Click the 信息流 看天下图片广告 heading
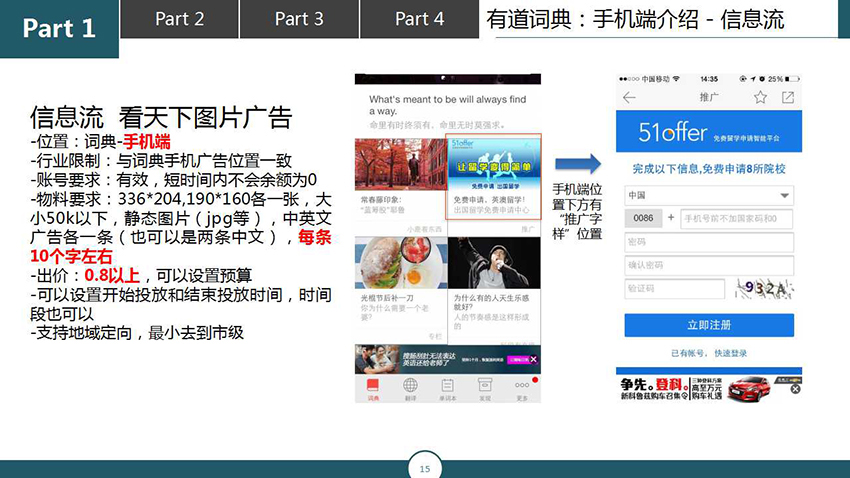 [161, 117]
